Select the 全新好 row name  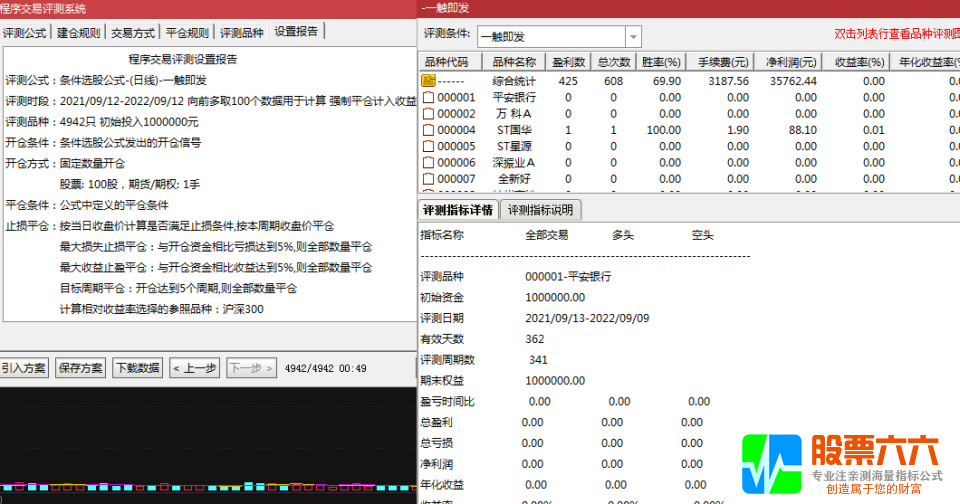coord(514,179)
